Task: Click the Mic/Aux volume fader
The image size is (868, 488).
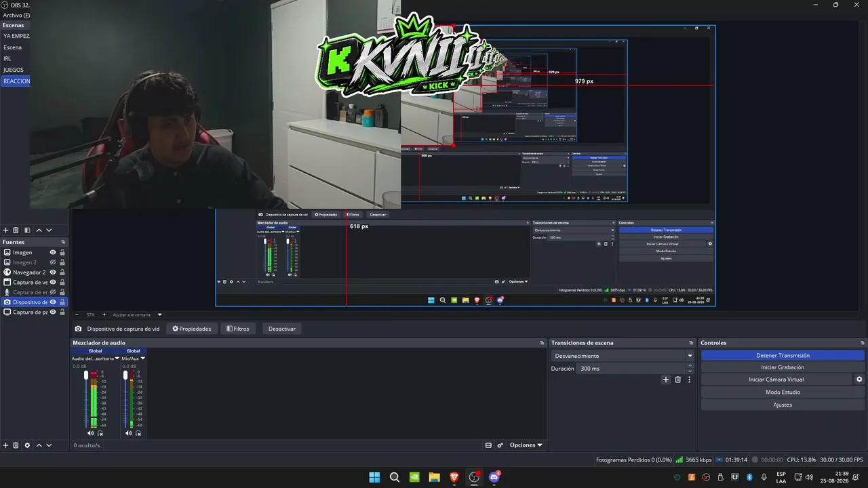Action: (x=125, y=375)
